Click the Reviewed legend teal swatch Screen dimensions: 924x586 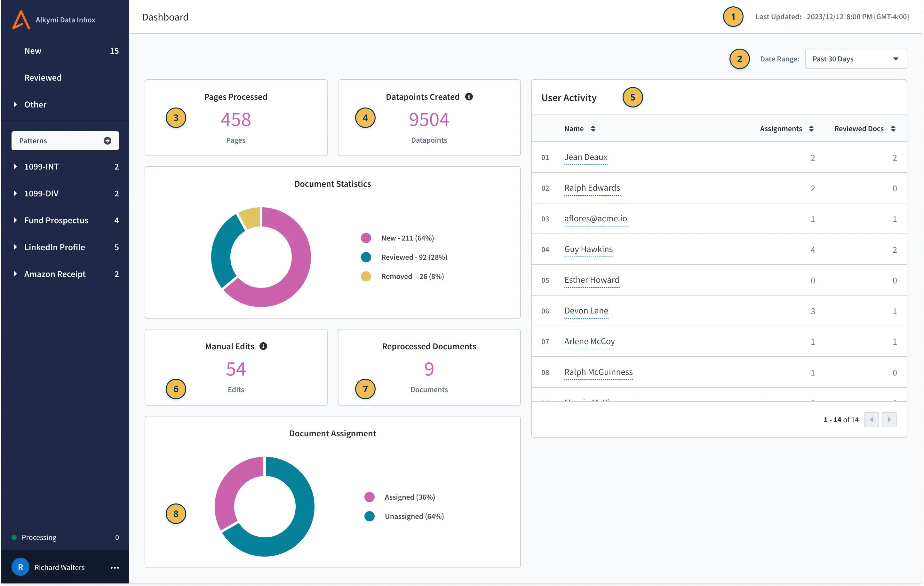366,257
